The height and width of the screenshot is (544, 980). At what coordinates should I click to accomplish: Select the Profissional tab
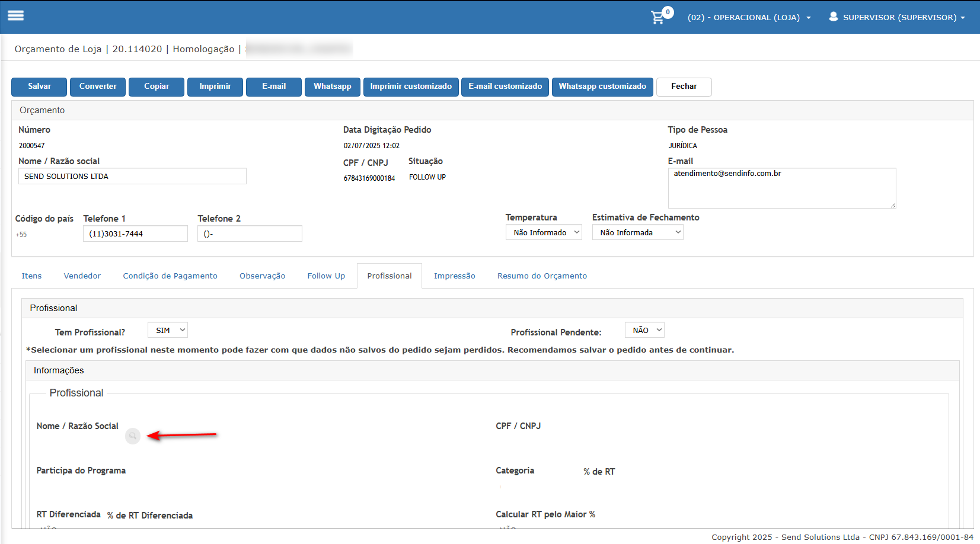pyautogui.click(x=390, y=276)
